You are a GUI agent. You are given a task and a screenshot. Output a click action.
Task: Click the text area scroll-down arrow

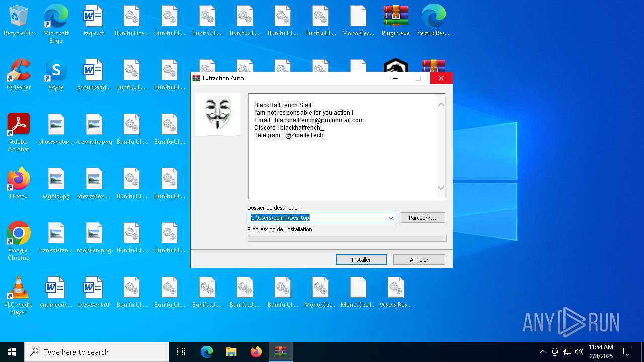[441, 188]
